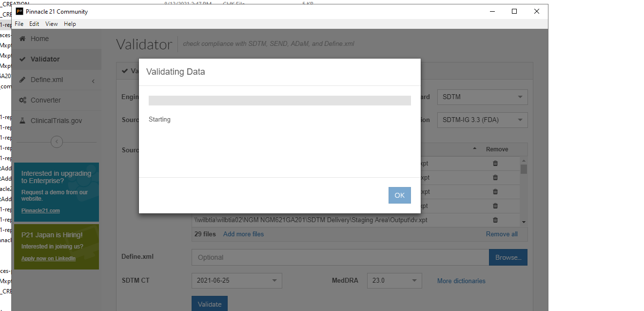The height and width of the screenshot is (311, 644).
Task: Open the Help menu
Action: click(x=70, y=24)
